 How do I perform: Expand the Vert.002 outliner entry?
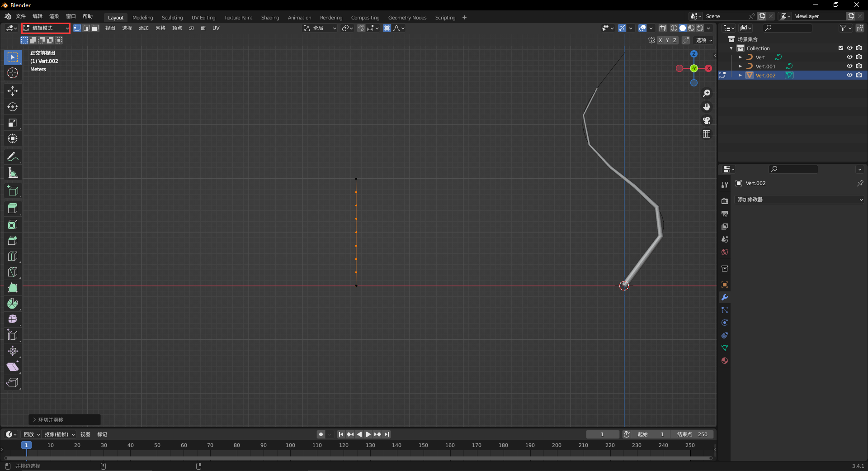[x=741, y=76]
